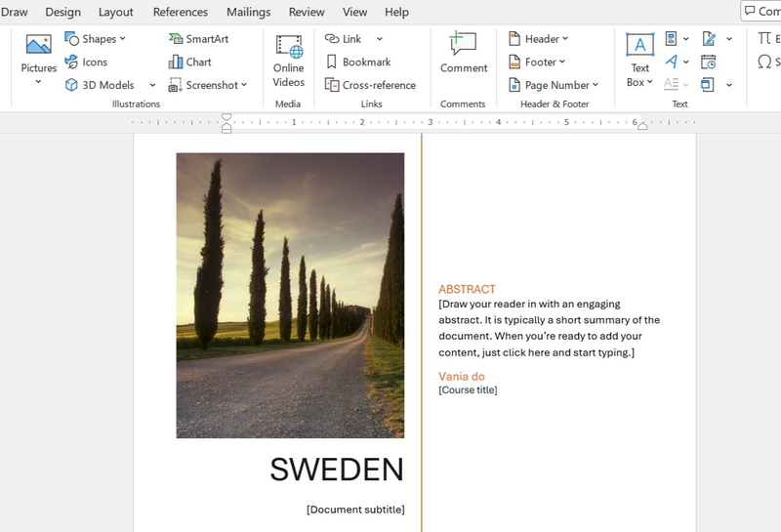Expand the Footer dropdown chevron
Image resolution: width=781 pixels, height=532 pixels.
click(562, 61)
